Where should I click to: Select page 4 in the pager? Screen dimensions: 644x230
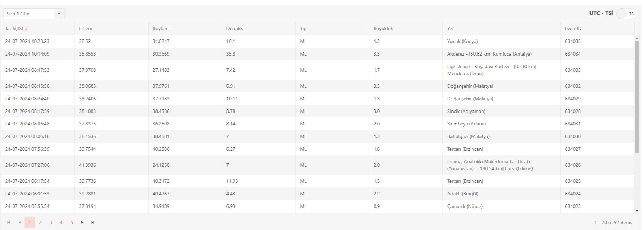(x=61, y=222)
